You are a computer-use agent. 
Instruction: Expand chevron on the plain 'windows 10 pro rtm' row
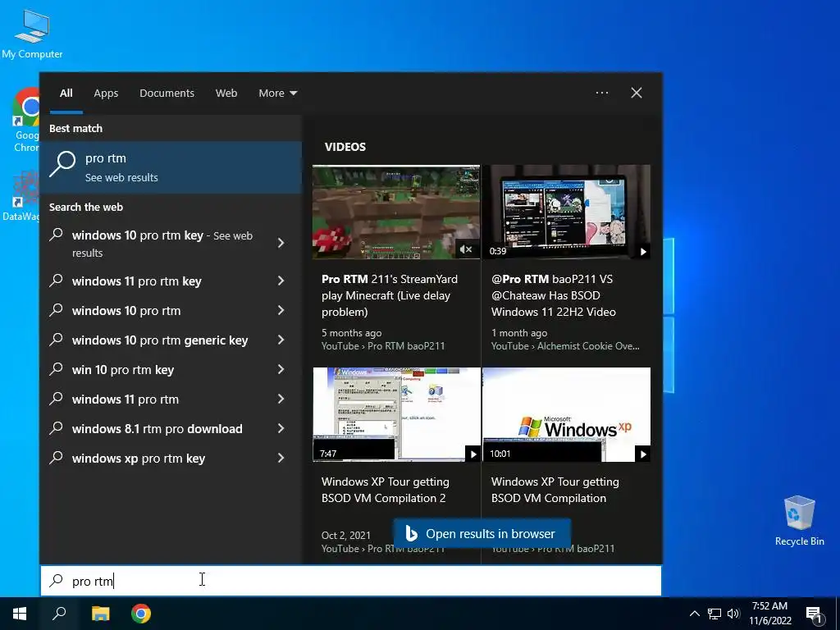tap(281, 310)
